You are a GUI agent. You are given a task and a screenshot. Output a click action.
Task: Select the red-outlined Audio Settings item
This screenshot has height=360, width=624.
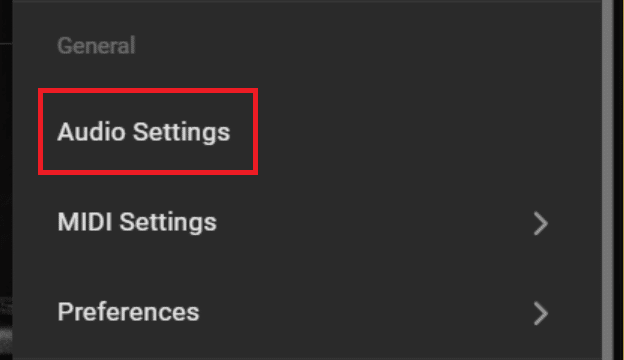tap(148, 132)
